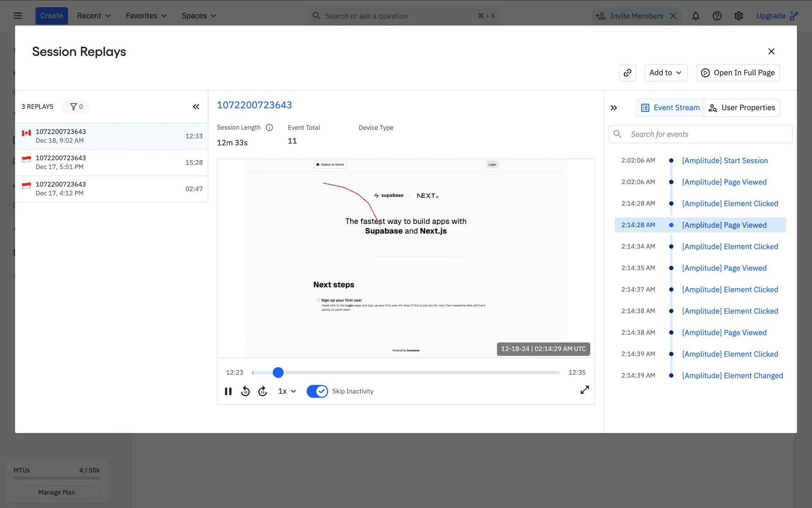Expand the Add to dropdown

pyautogui.click(x=665, y=73)
